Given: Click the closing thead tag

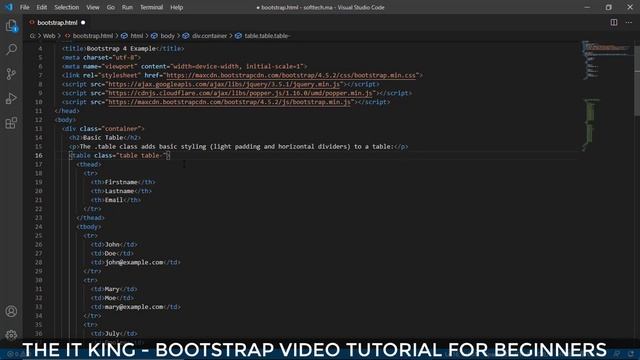Looking at the screenshot, I should pos(91,218).
